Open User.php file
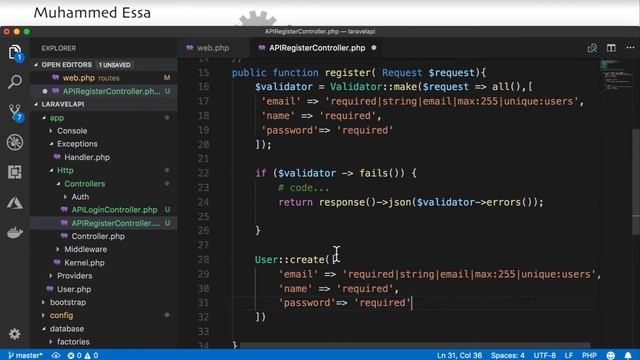Screen dimensions: 640x360 (x=74, y=289)
